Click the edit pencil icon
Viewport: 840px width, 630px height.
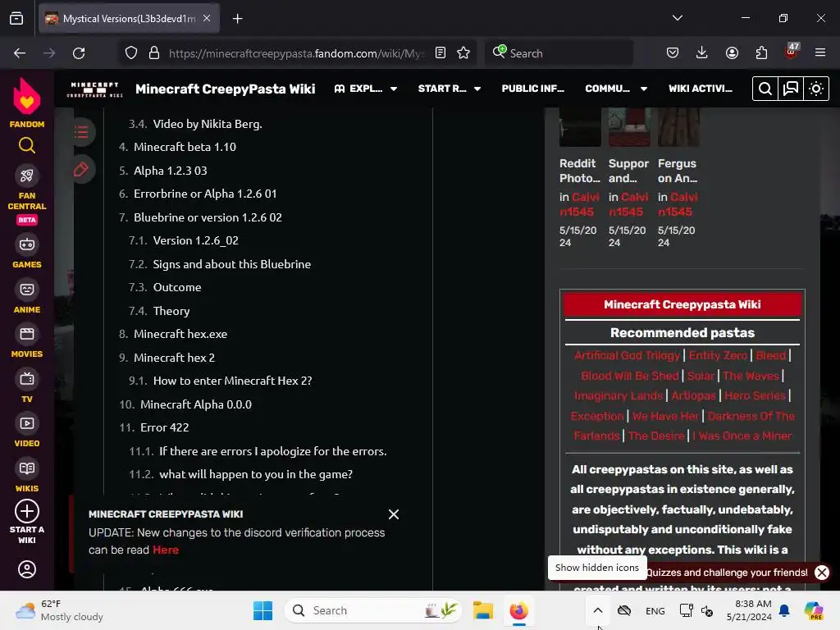click(x=81, y=169)
